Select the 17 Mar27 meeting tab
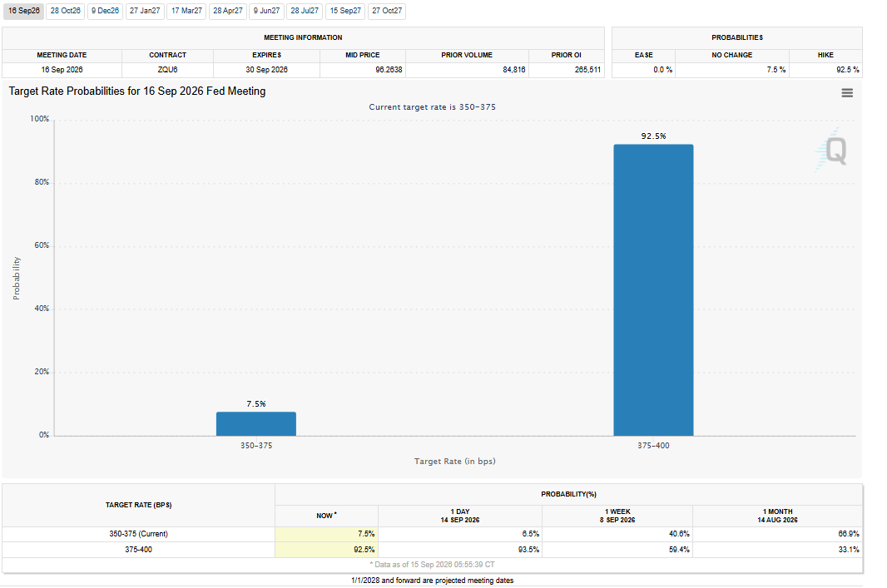Viewport: 887px width, 588px height. (x=186, y=11)
